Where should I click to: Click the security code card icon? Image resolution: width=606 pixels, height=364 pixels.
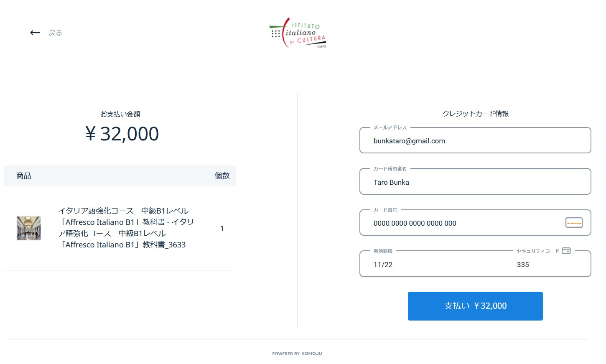pos(566,251)
